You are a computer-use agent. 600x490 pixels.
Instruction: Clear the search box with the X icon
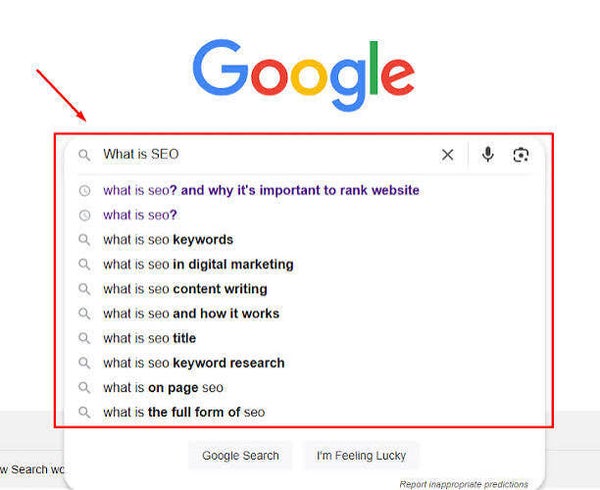click(447, 155)
